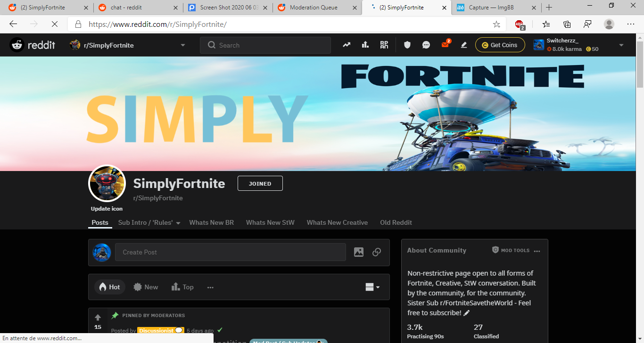Edit the community description with the pencil icon

coord(467,313)
